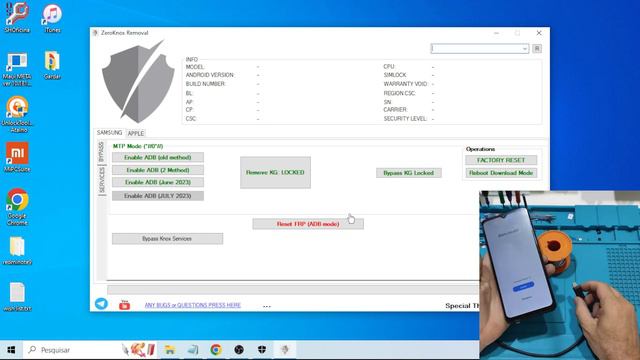This screenshot has height=360, width=640.
Task: Click the phone webcam overlay thumbnail
Action: click(x=560, y=275)
